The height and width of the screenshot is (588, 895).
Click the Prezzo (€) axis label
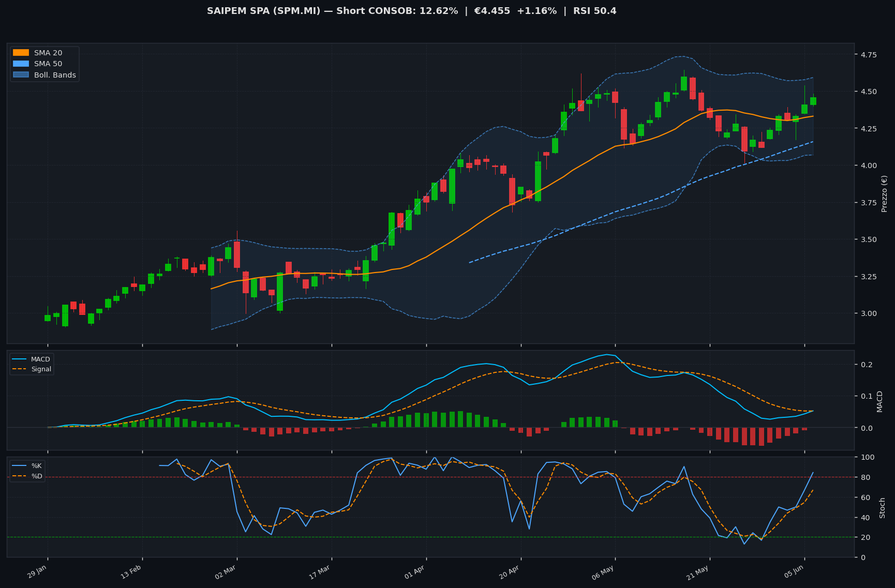tap(884, 193)
